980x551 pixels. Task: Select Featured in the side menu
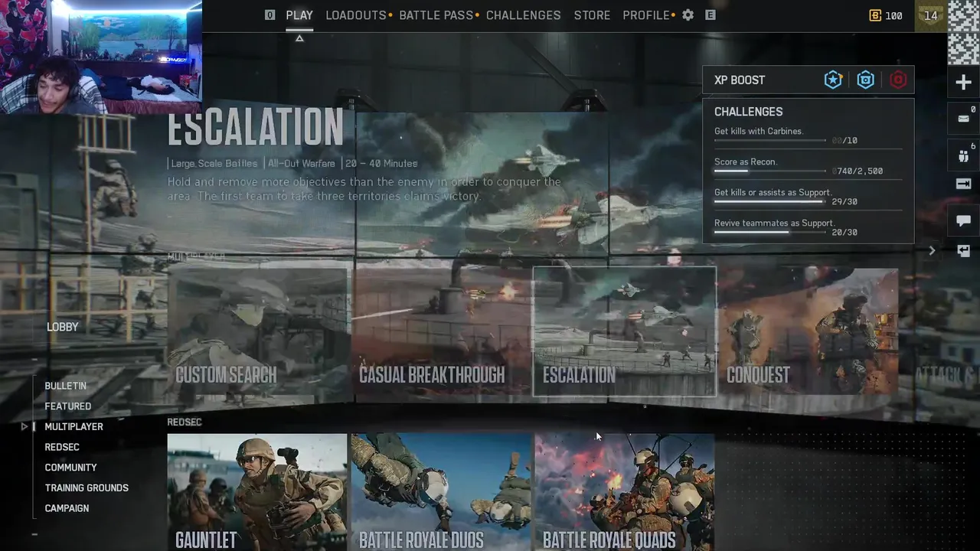tap(67, 406)
